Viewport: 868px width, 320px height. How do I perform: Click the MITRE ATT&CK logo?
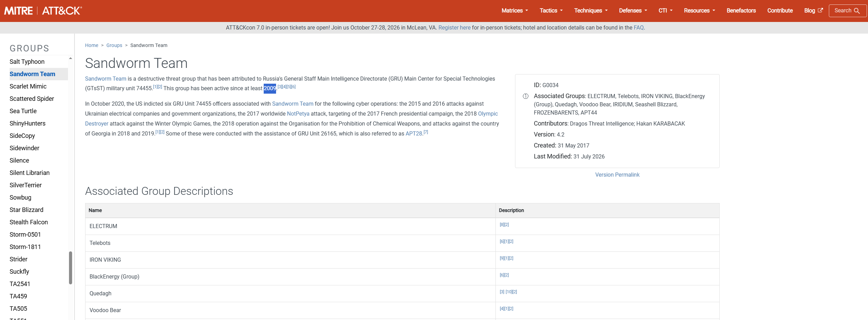click(43, 11)
